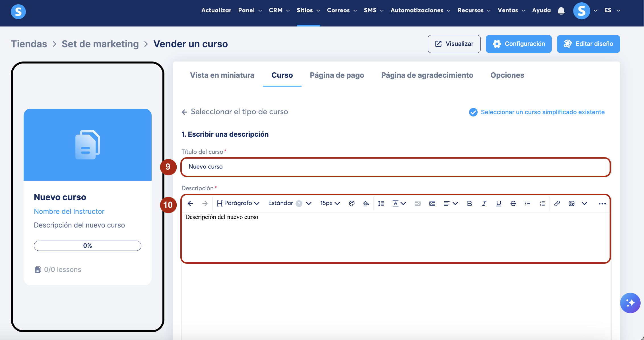Click the Título del curso input field

tap(395, 167)
